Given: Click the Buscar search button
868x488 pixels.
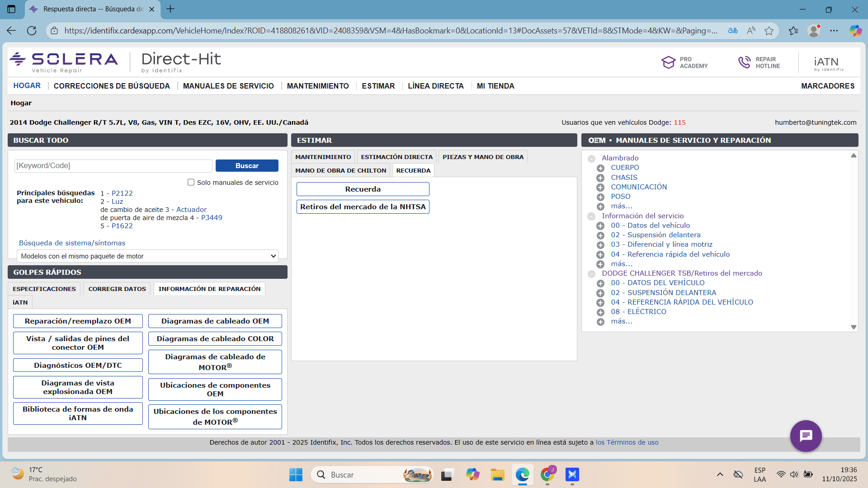Looking at the screenshot, I should 247,165.
